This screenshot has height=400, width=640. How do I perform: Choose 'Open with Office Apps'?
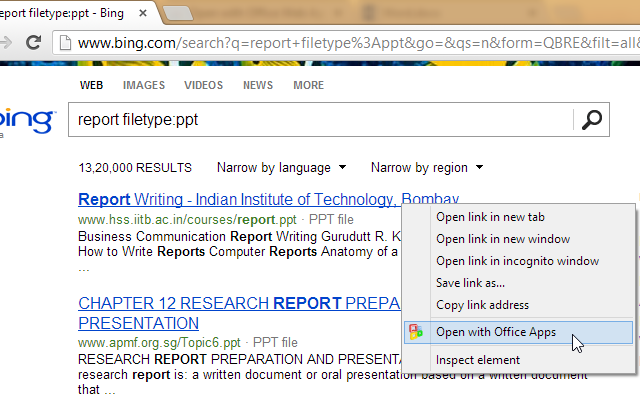(x=518, y=332)
